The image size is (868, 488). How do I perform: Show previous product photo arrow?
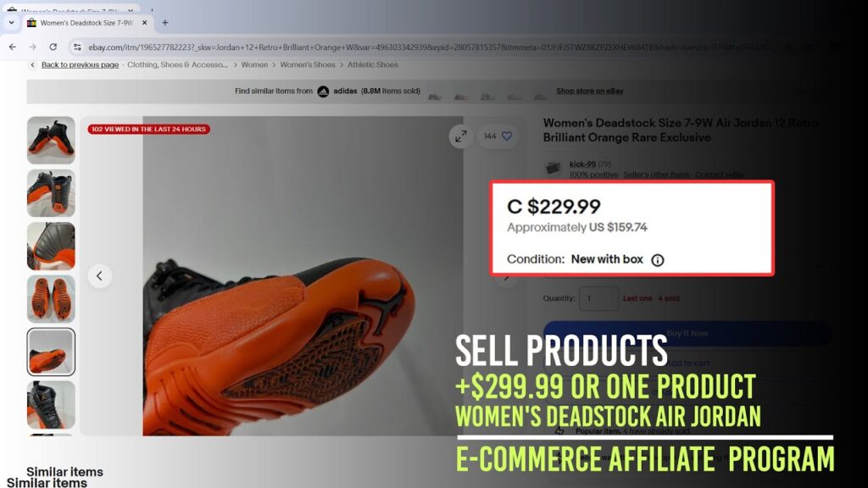tap(100, 275)
